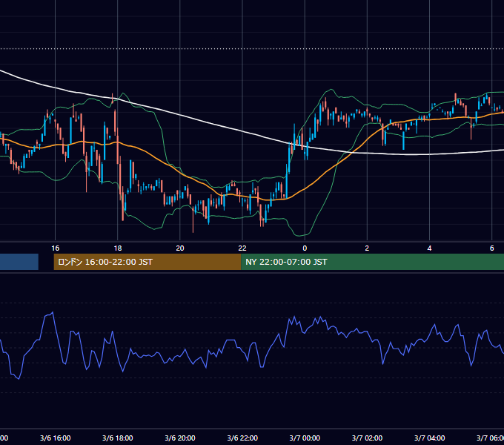The image size is (504, 445).
Task: Click the 3/6 22:00 date label
Action: click(x=242, y=438)
